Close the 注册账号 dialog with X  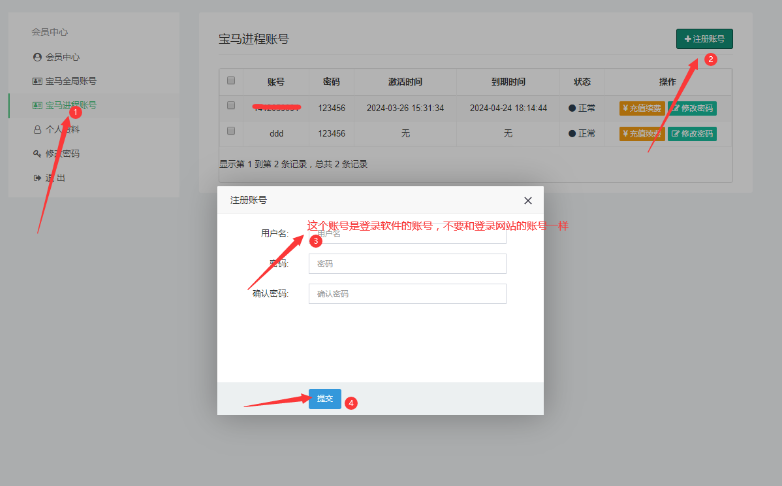(x=528, y=201)
